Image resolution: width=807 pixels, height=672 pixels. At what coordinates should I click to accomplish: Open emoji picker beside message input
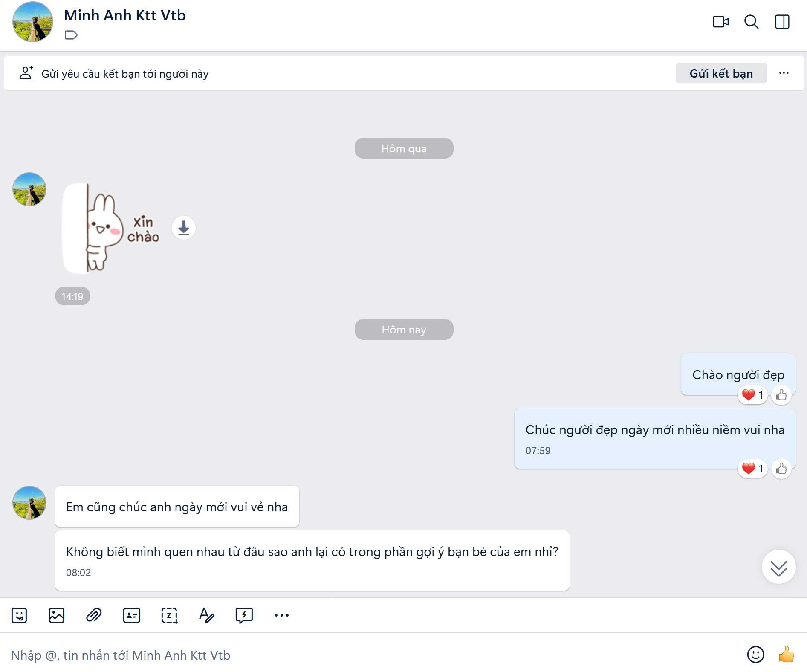pyautogui.click(x=755, y=655)
